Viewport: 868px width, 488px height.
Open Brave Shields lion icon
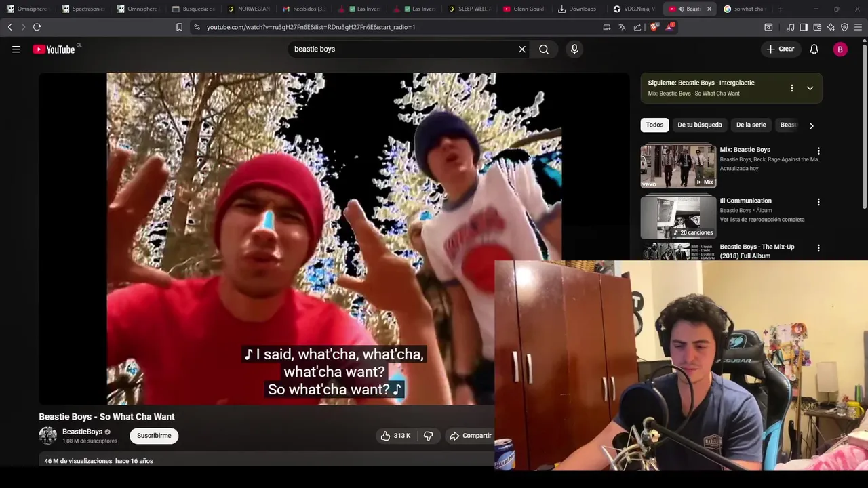point(654,27)
